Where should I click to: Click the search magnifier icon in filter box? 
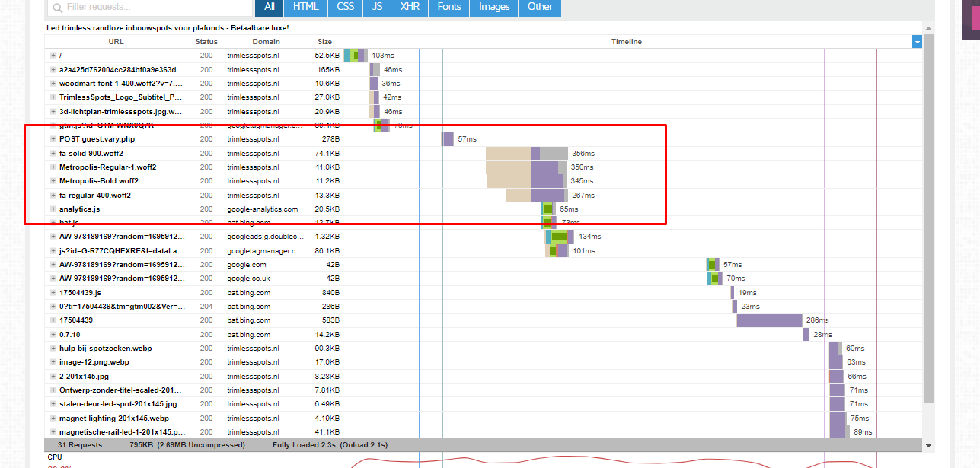click(57, 7)
